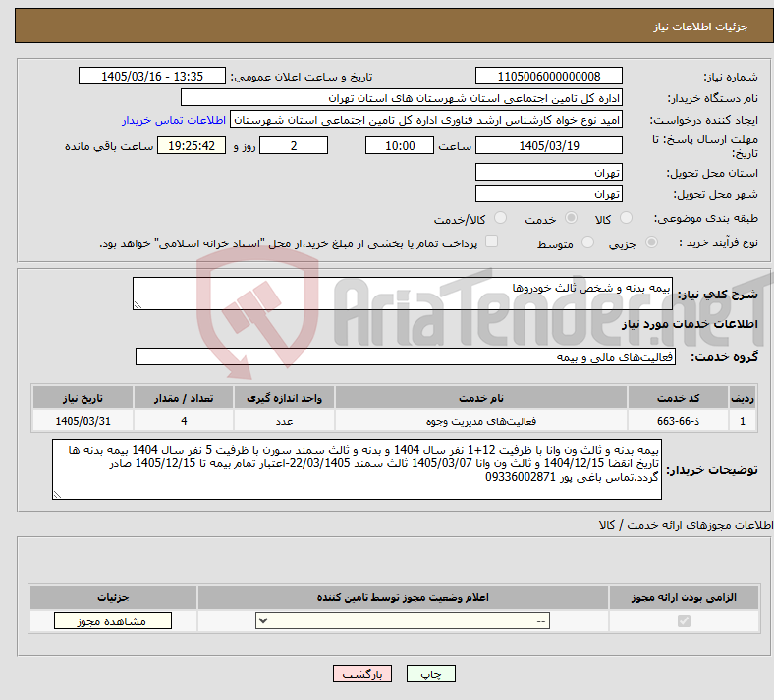
Task: Click the cell فعالیت‌های مدیریت وجوه
Action: (x=480, y=421)
